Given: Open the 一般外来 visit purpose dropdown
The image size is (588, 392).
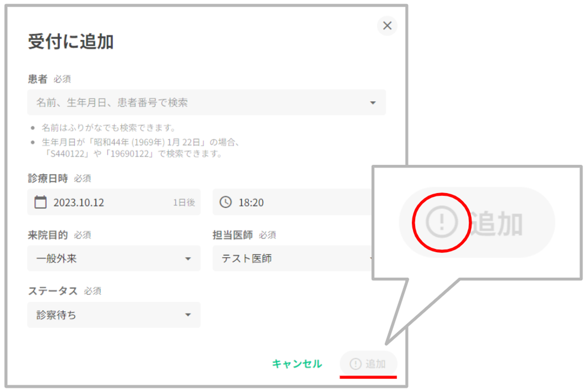Looking at the screenshot, I should tap(56, 258).
